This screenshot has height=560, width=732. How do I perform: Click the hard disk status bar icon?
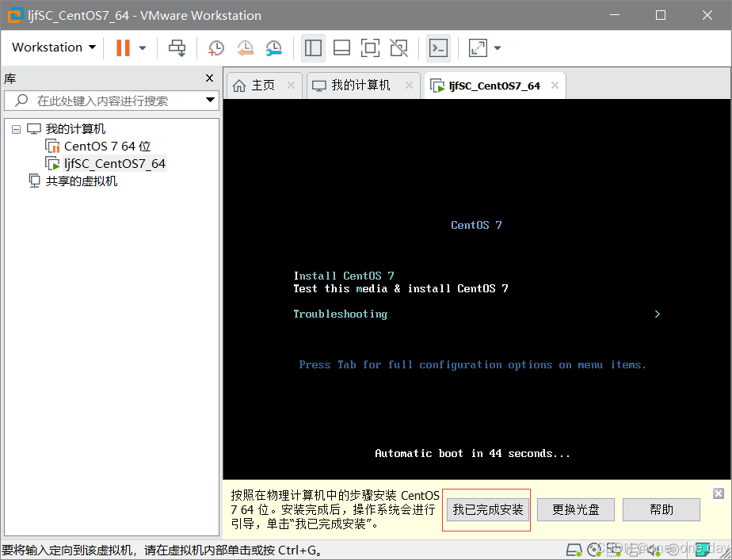(574, 550)
